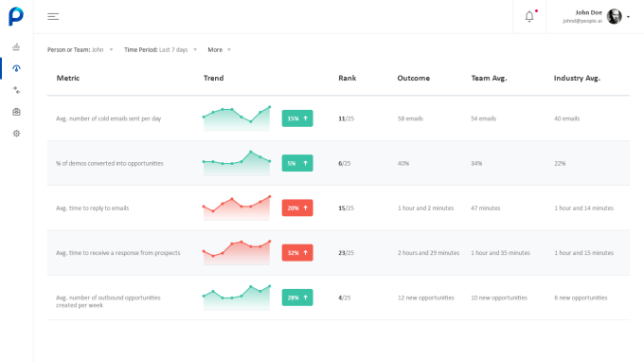Image resolution: width=644 pixels, height=362 pixels.
Task: Click the demos converted trend sparkline
Action: (237, 163)
